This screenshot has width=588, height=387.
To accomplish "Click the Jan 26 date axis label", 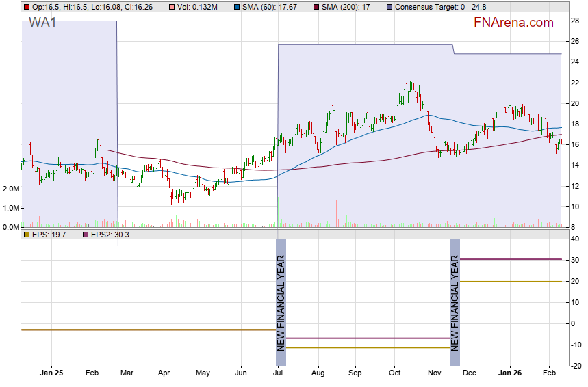I will coord(509,374).
